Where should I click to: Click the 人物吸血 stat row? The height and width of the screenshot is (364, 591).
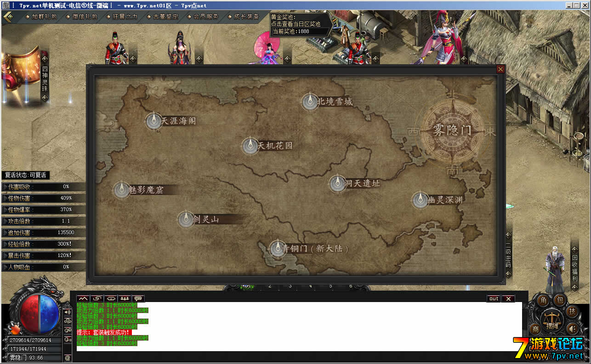point(43,267)
